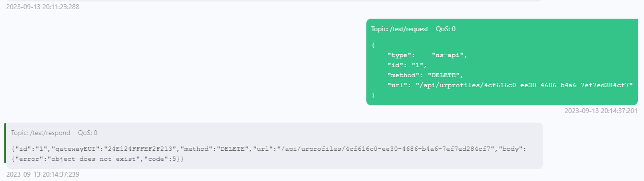Screen dimensions: 644x181
Task: Select the gray received message bubble
Action: 273,146
